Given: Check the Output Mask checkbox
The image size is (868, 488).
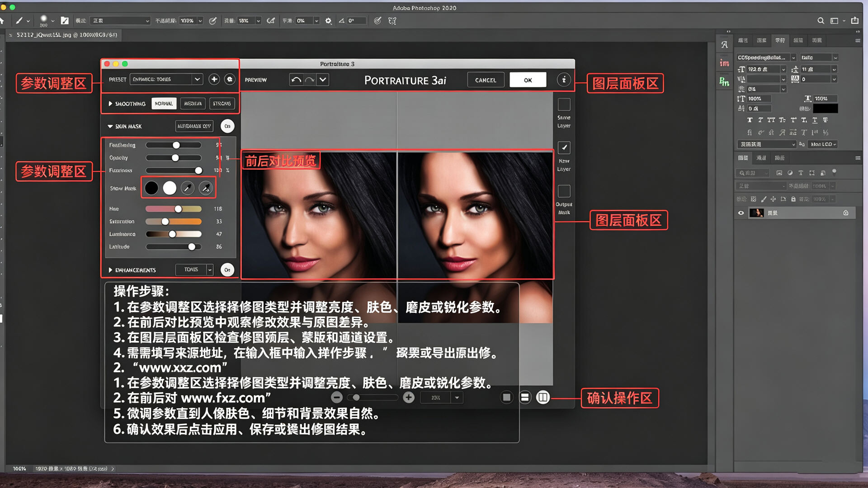Looking at the screenshot, I should [x=564, y=191].
